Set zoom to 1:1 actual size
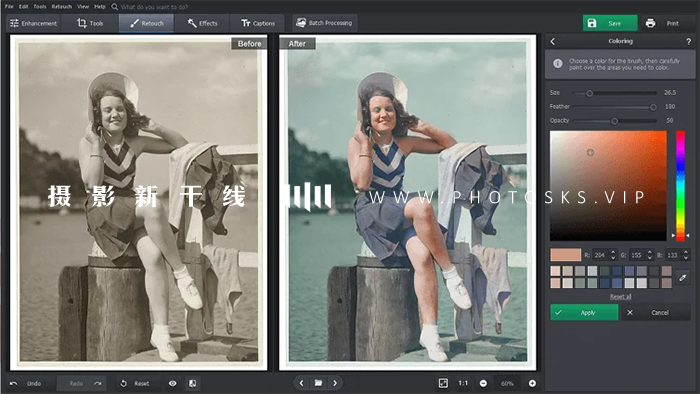The height and width of the screenshot is (394, 700). 463,383
